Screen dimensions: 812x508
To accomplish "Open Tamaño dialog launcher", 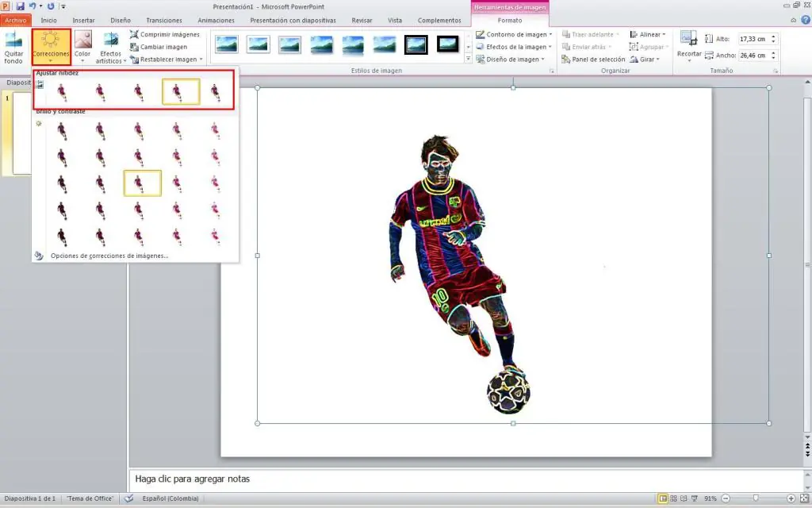I will [x=776, y=71].
